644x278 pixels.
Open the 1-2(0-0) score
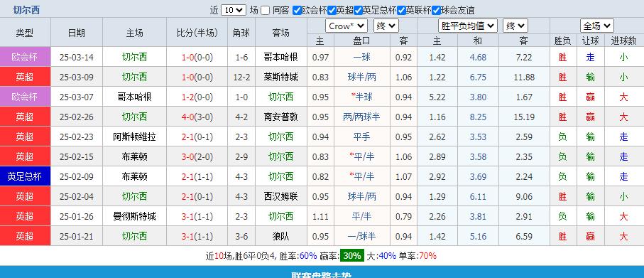[197, 97]
